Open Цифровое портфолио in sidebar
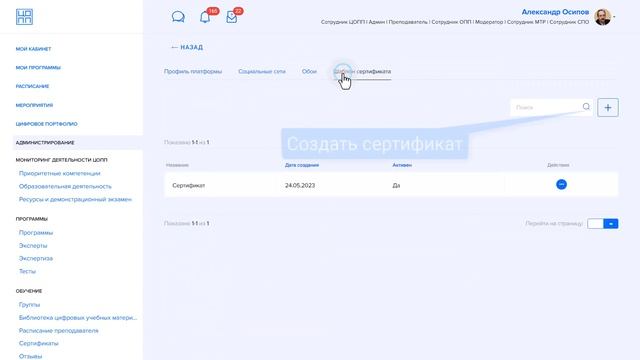Viewport: 640px width, 360px height. coord(47,124)
